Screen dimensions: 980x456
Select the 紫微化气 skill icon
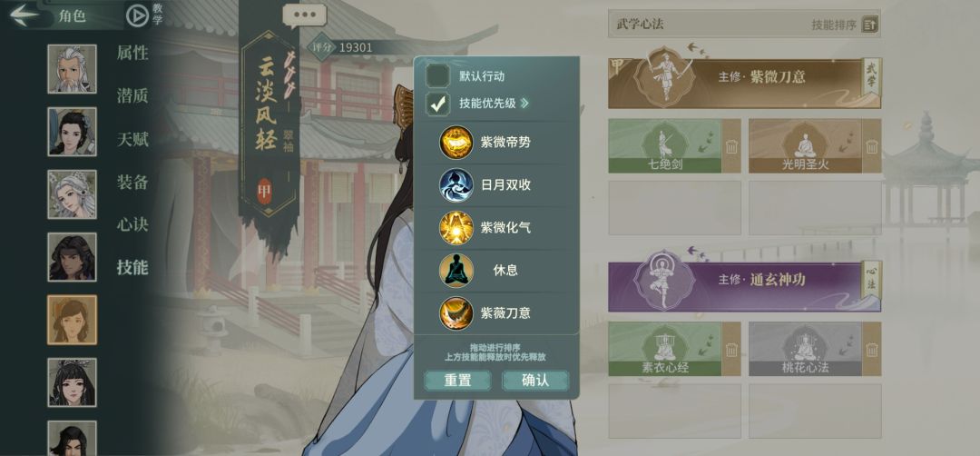pos(456,227)
